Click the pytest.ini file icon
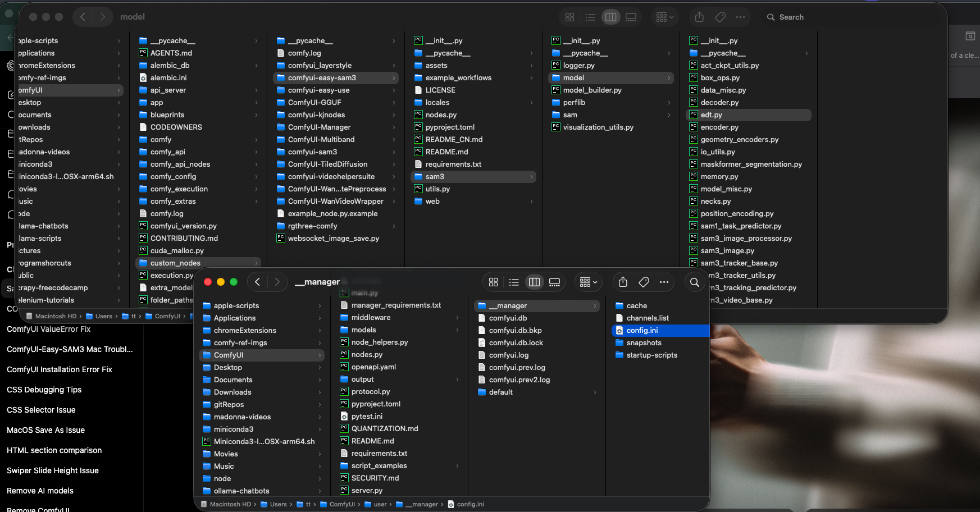Screen dimensions: 980x512 pos(344,416)
